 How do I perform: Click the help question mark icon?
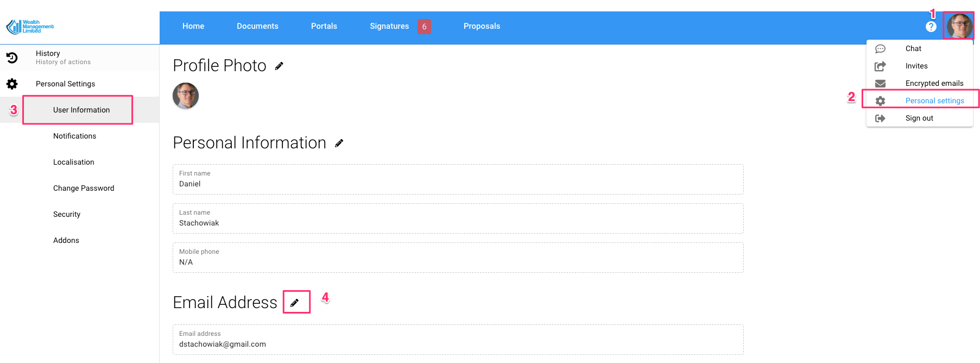[x=931, y=27]
